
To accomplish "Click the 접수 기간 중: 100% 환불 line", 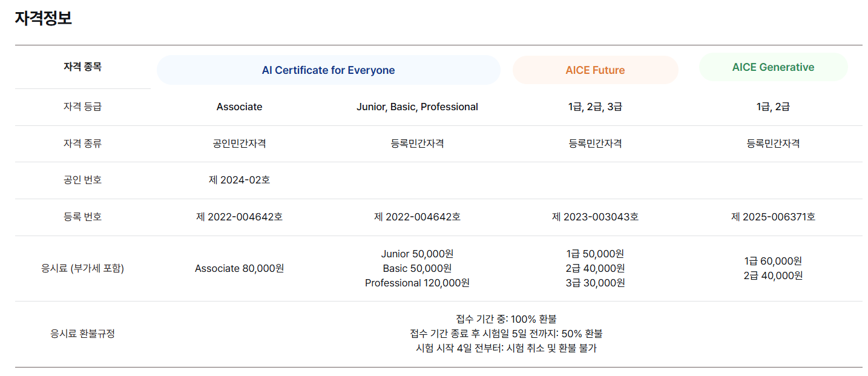I will (506, 319).
